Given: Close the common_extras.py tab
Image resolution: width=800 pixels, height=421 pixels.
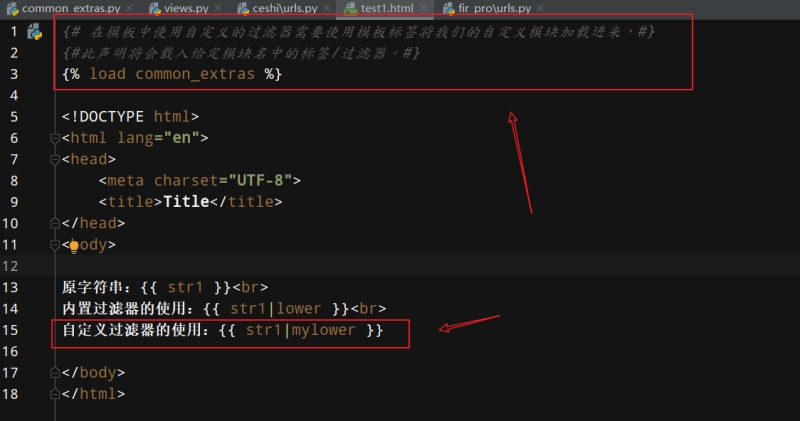Looking at the screenshot, I should click(x=130, y=9).
